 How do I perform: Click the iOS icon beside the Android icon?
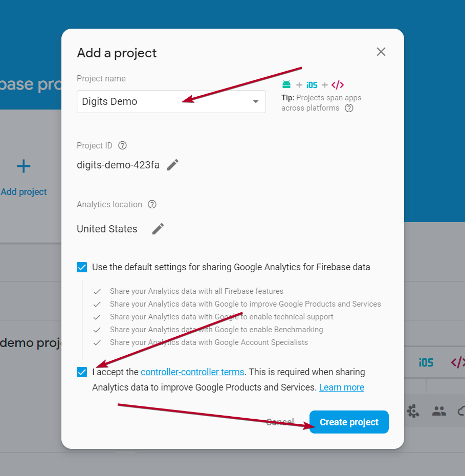pyautogui.click(x=312, y=85)
